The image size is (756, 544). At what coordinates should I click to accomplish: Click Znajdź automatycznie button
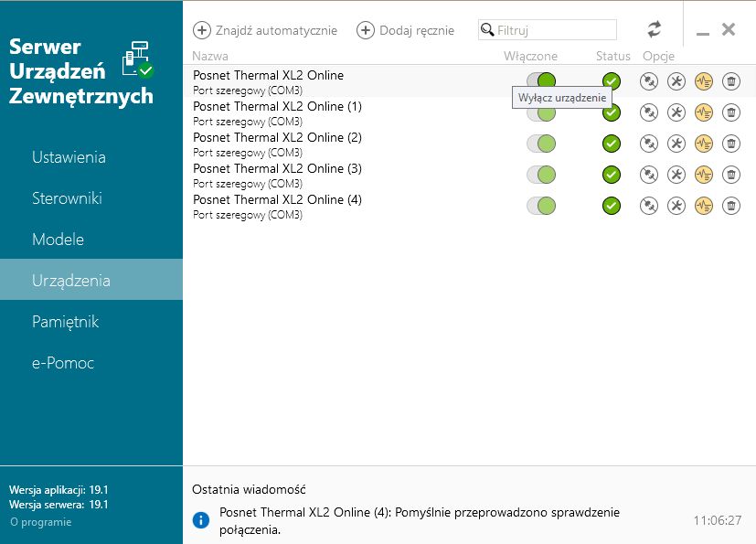pos(265,30)
